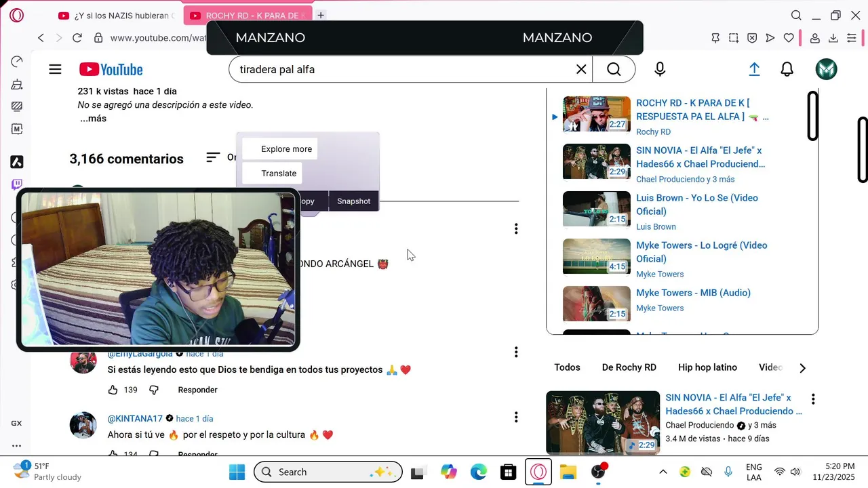
Task: Open SIN NOVIA playlist thumbnail 2:29
Action: point(597,161)
